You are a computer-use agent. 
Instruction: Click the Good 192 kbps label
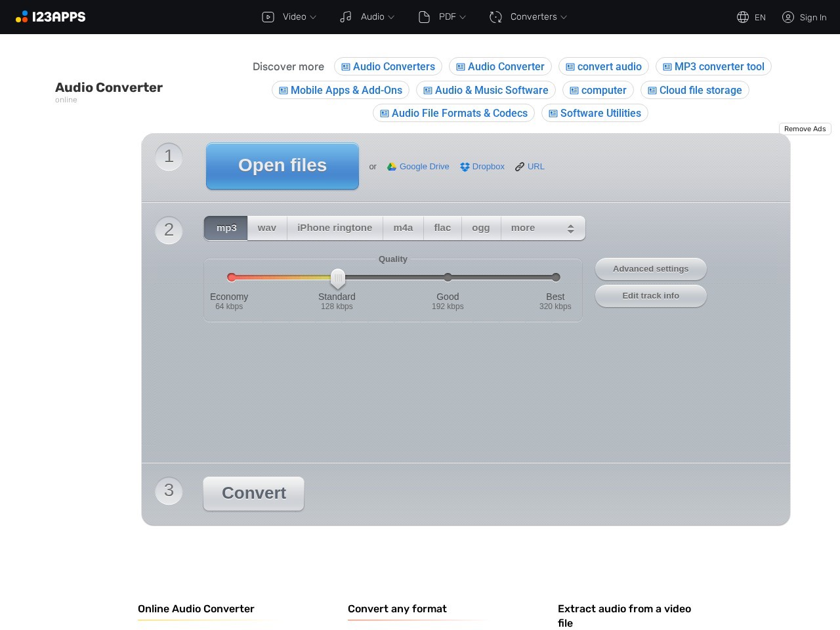pyautogui.click(x=448, y=301)
